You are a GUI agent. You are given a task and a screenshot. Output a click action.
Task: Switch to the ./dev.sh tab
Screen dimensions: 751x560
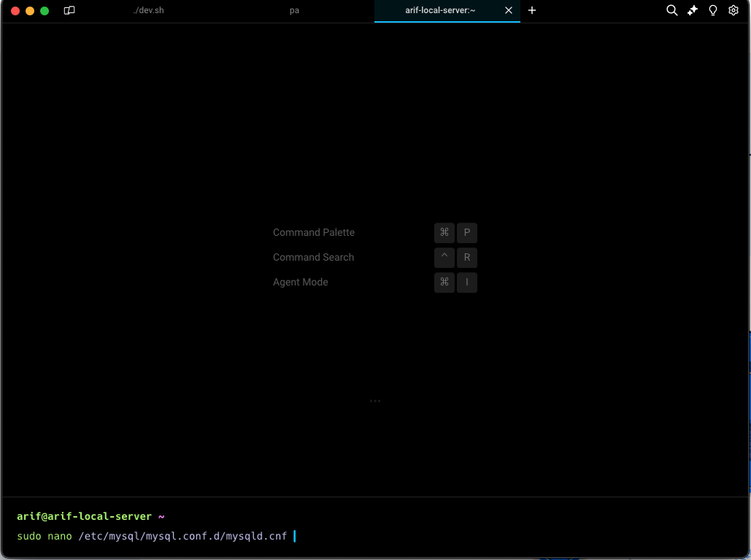tap(148, 10)
